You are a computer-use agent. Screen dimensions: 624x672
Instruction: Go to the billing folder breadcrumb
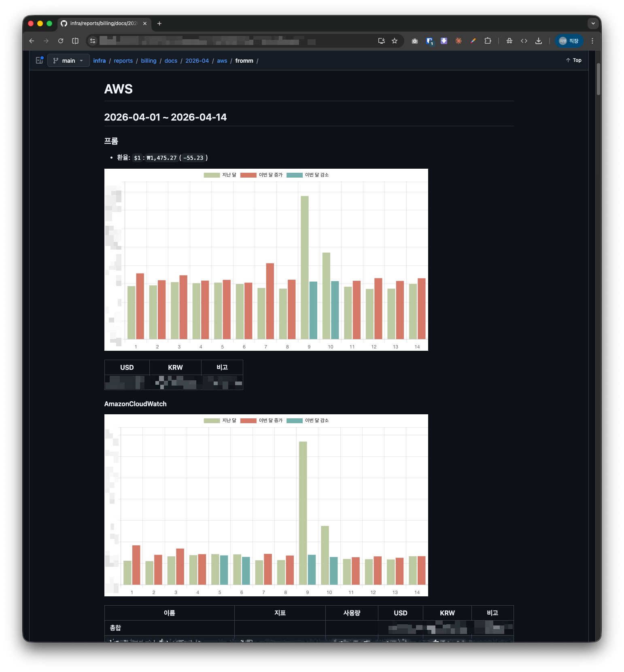point(149,61)
